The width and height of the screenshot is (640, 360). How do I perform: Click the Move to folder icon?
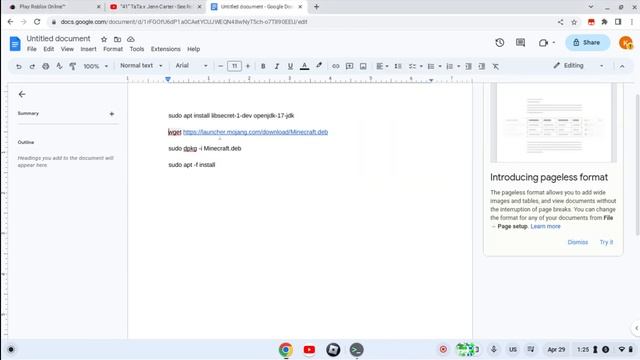118,39
